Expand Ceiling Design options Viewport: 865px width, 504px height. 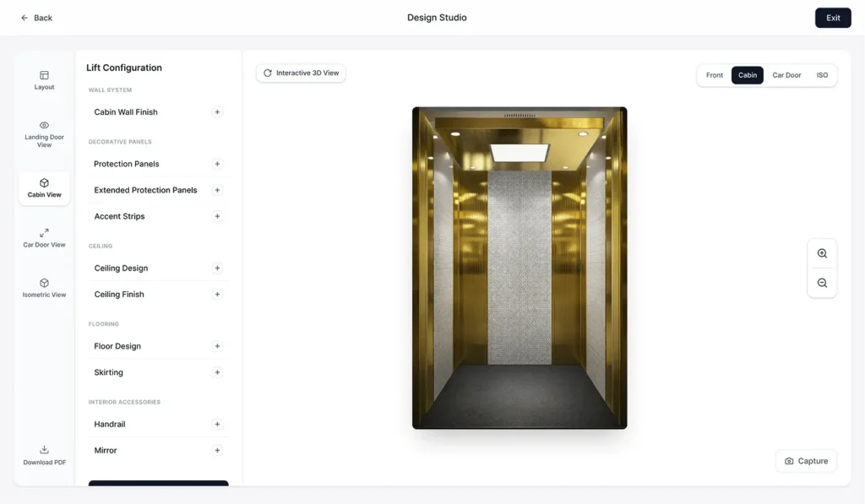point(217,268)
